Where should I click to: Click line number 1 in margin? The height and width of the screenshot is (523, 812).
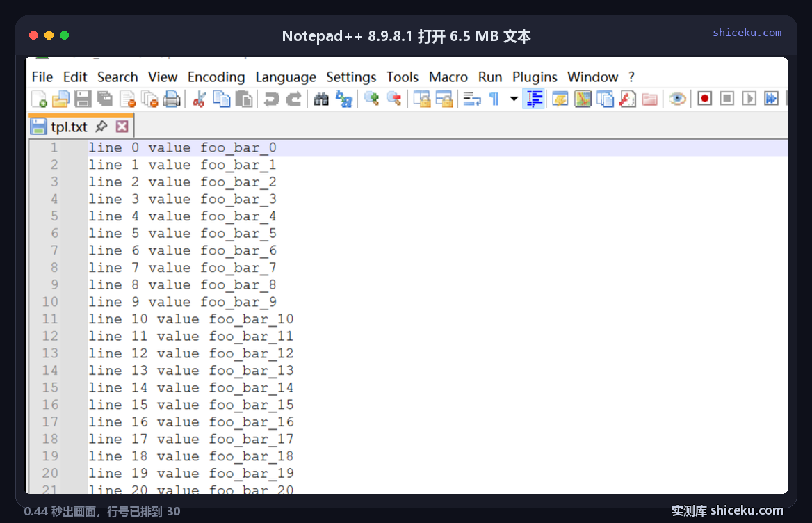54,147
